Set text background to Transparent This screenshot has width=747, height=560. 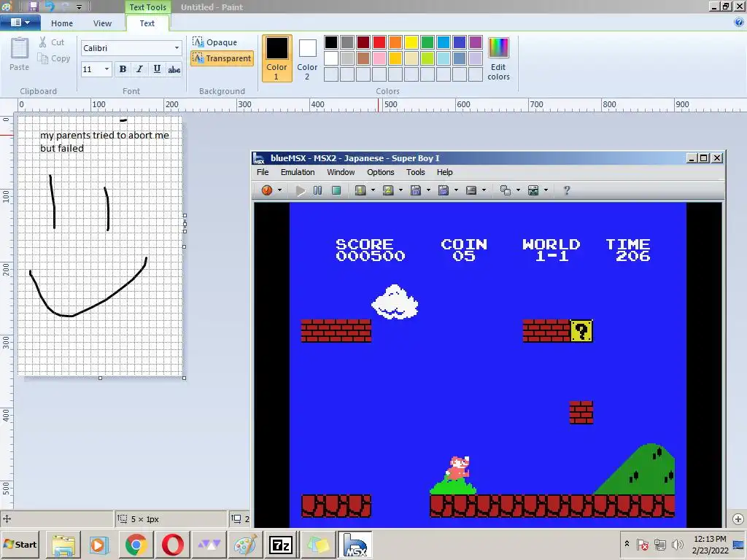click(222, 58)
